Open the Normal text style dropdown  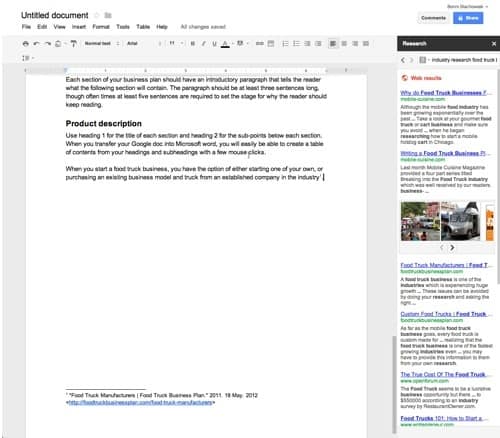point(102,44)
